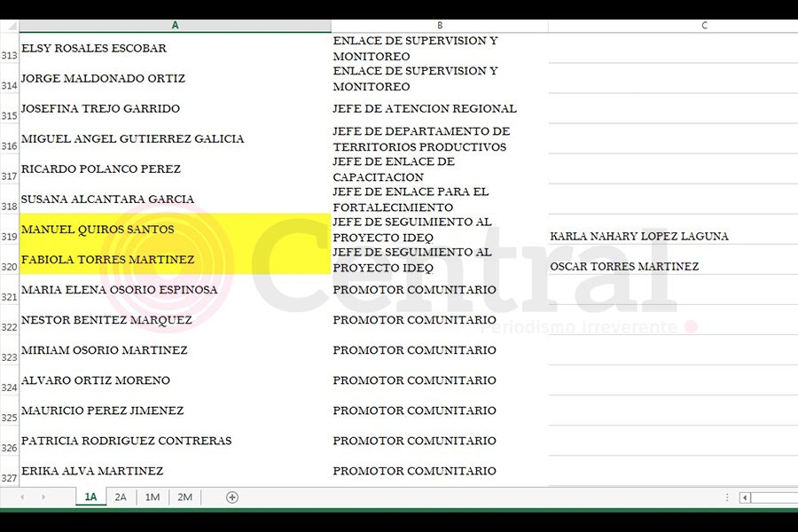Image resolution: width=798 pixels, height=532 pixels.
Task: Select PROYECTO IDEQ cell in row 319
Action: 440,229
